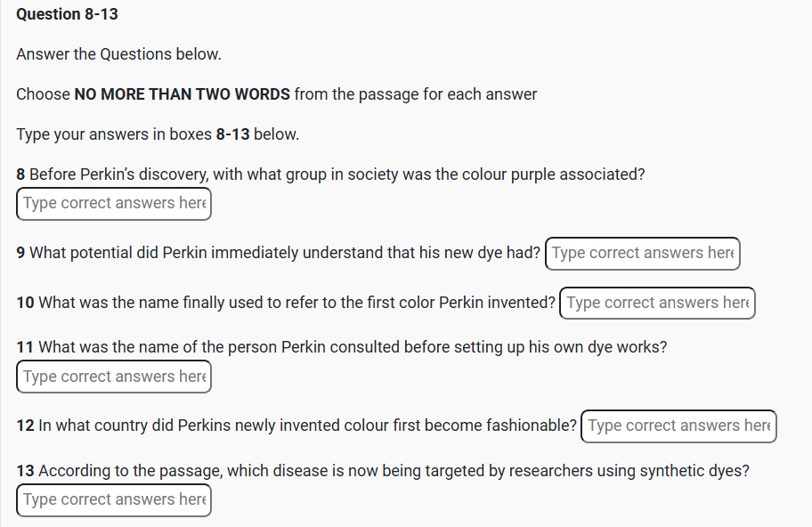Click the bold number 10 label
The image size is (812, 527).
click(25, 303)
